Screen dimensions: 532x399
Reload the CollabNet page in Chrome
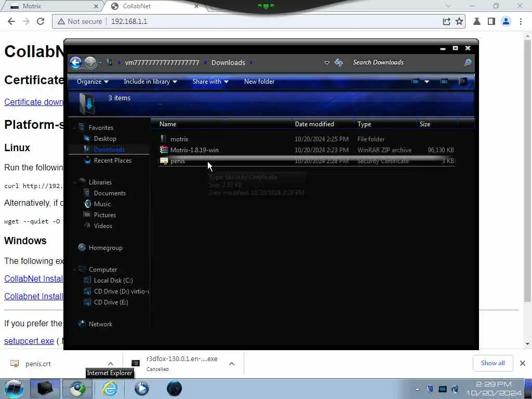click(41, 21)
